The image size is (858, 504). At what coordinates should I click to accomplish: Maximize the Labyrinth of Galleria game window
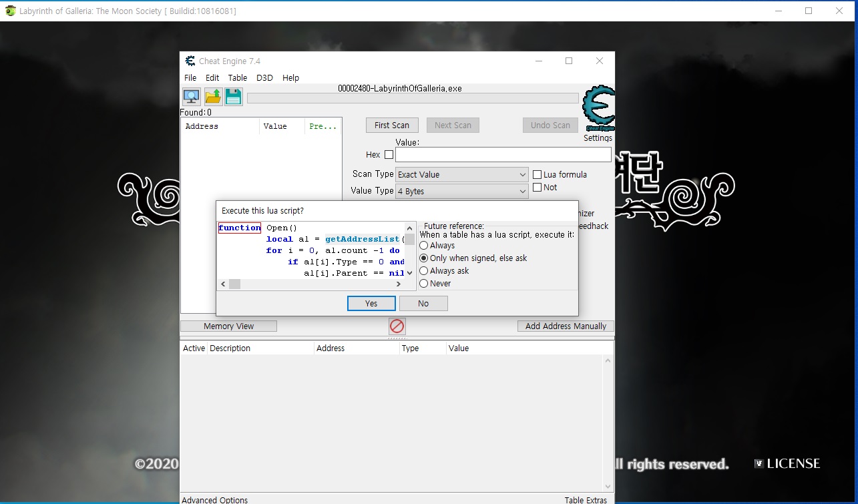coord(809,11)
